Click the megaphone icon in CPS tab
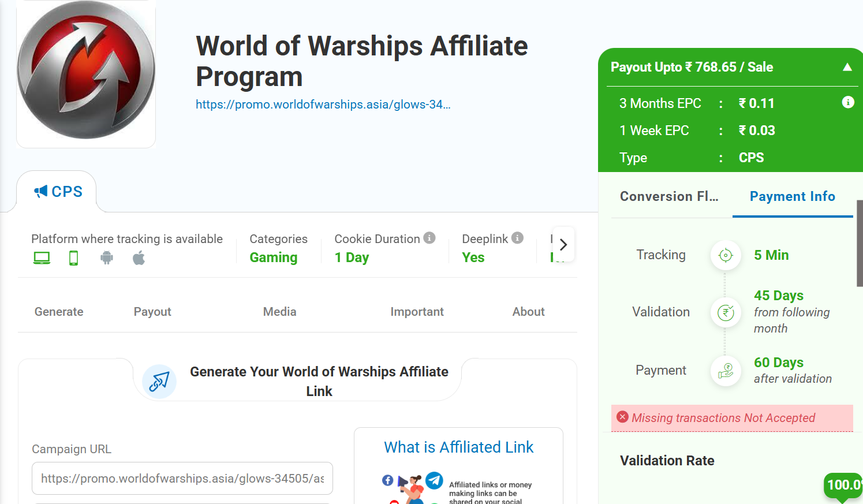This screenshot has width=863, height=504. point(40,192)
